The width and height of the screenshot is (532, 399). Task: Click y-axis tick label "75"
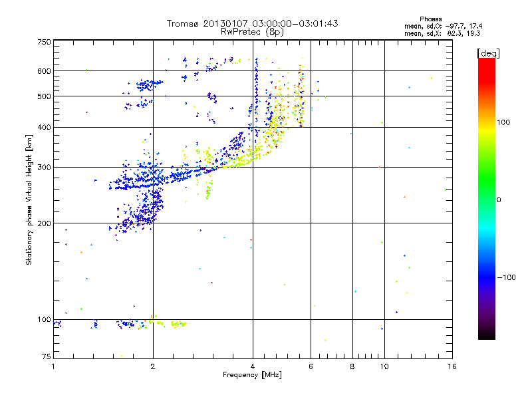(x=47, y=356)
